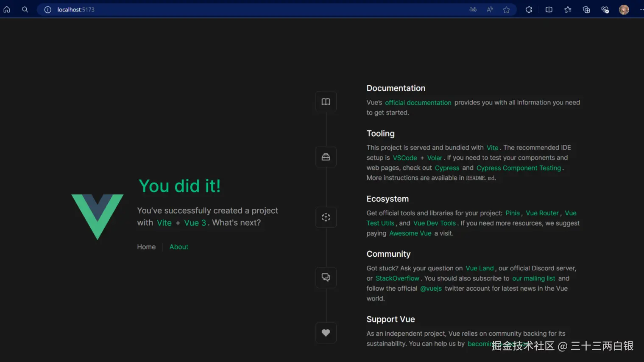
Task: Go to the Home nav tab
Action: point(146,247)
